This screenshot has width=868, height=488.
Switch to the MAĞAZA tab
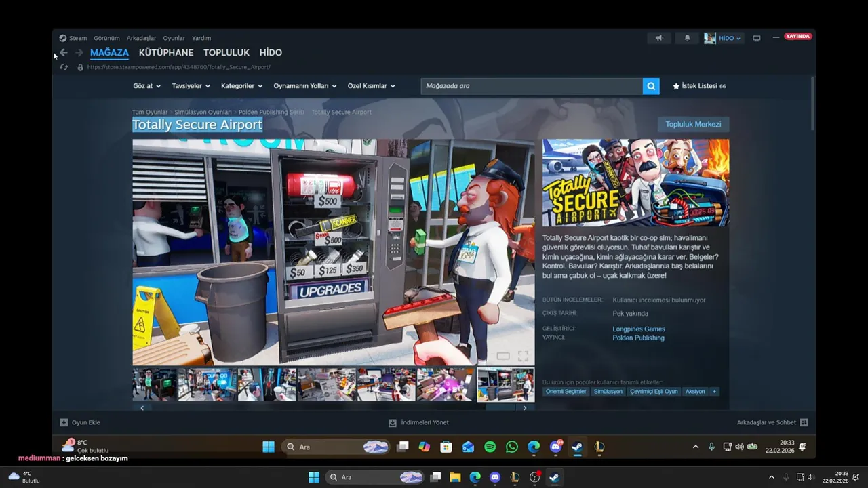[x=109, y=52]
